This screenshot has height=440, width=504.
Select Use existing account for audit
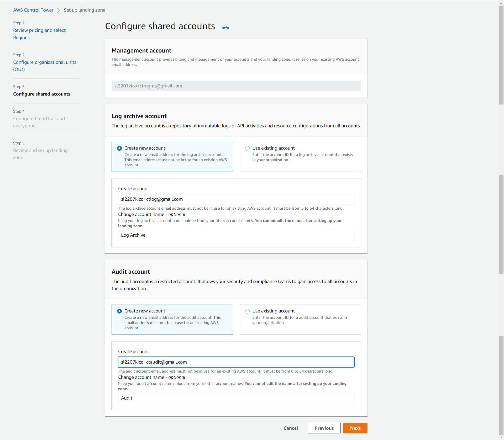tap(247, 311)
